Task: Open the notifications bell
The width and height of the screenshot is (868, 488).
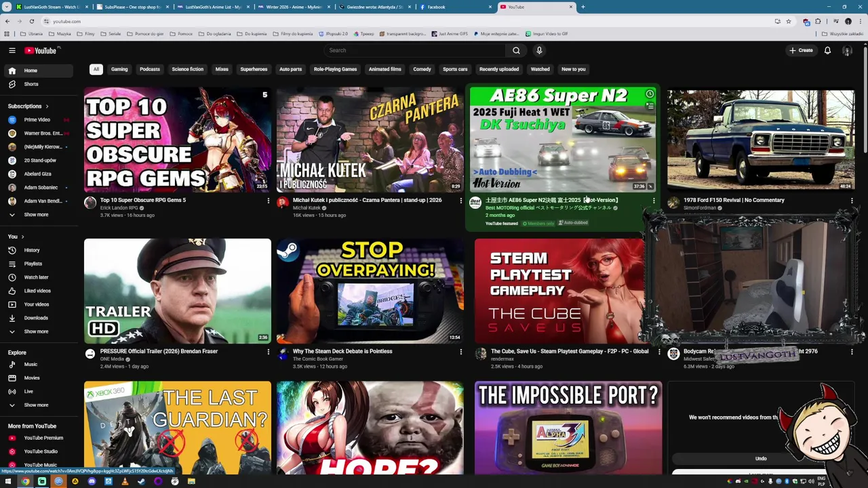Action: 827,50
